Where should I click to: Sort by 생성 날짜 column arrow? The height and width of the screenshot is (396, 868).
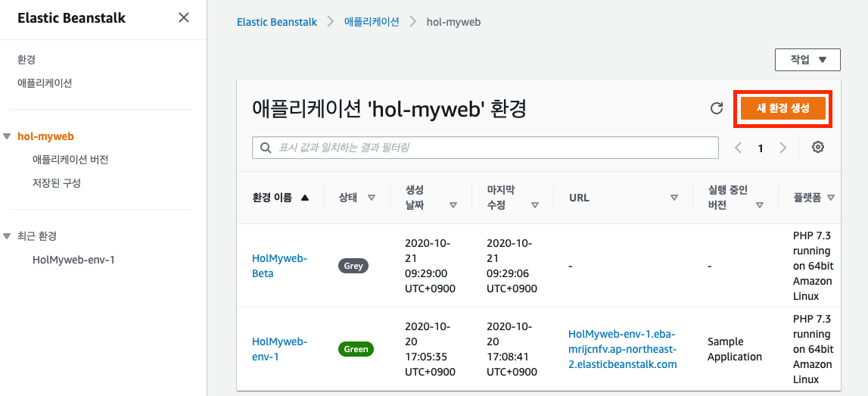pos(453,205)
